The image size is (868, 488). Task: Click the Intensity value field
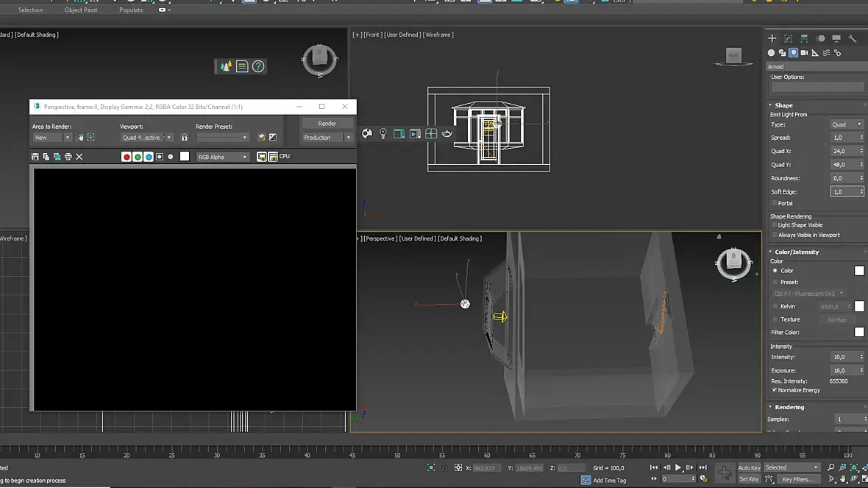coord(842,357)
